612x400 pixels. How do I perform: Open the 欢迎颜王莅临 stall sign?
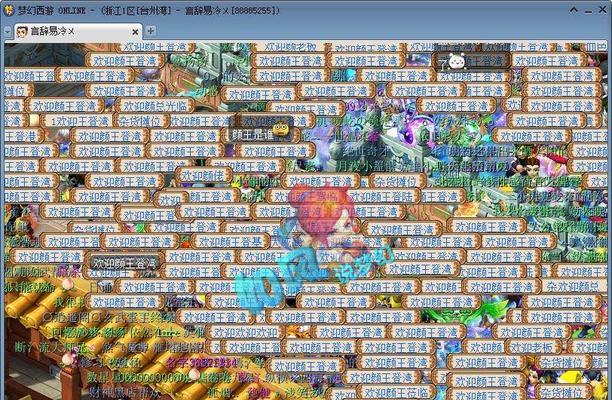click(396, 392)
